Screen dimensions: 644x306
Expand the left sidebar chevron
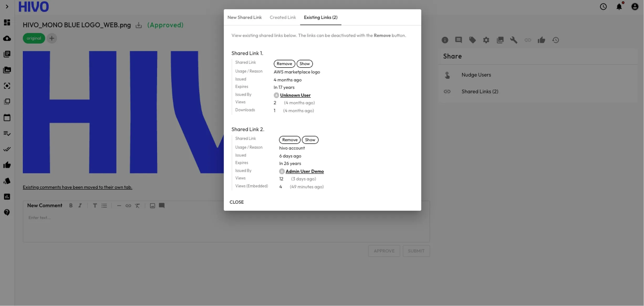7,7
